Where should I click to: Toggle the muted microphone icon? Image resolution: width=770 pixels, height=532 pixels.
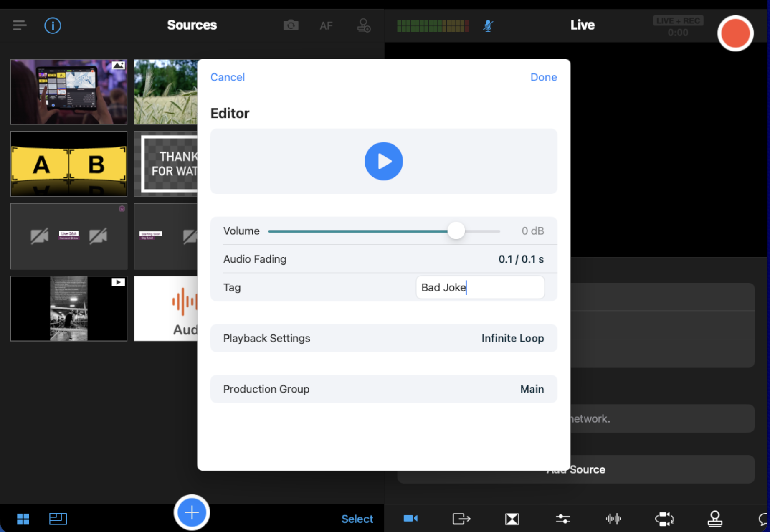point(488,26)
